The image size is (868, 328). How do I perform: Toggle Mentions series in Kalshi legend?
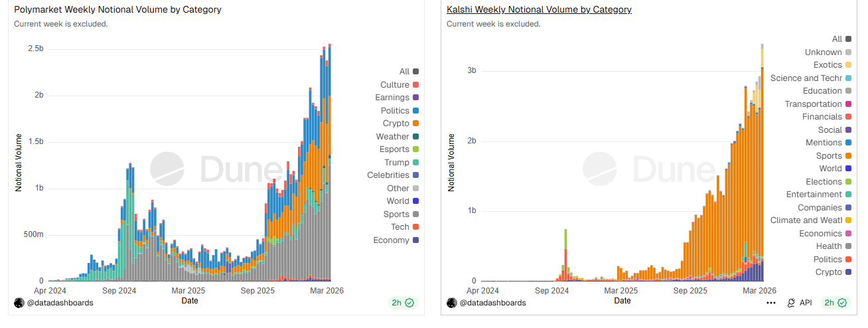[829, 143]
